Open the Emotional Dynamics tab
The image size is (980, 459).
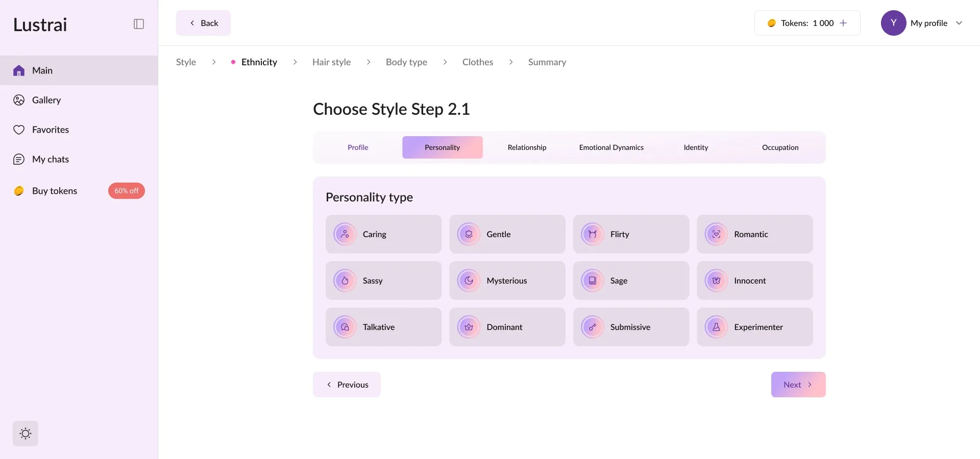[611, 147]
